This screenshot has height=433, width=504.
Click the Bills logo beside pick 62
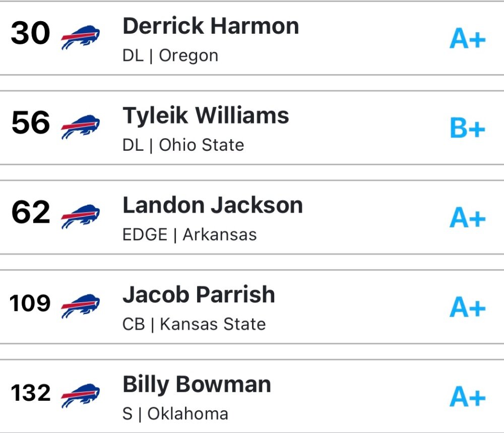click(x=80, y=217)
